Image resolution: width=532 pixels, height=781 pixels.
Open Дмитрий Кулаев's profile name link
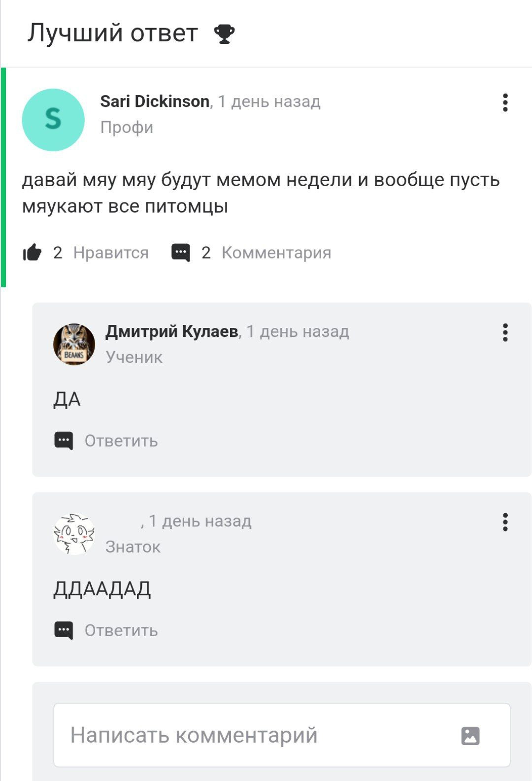(171, 331)
